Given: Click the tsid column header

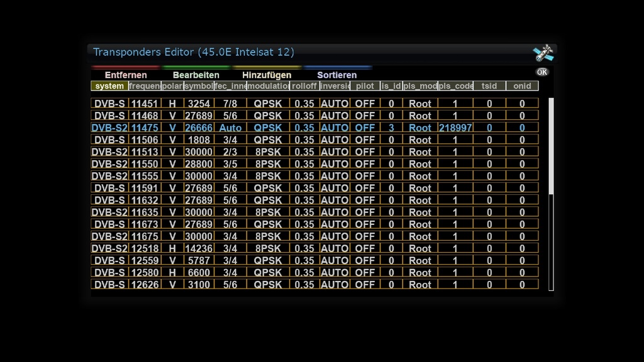Looking at the screenshot, I should click(489, 85).
